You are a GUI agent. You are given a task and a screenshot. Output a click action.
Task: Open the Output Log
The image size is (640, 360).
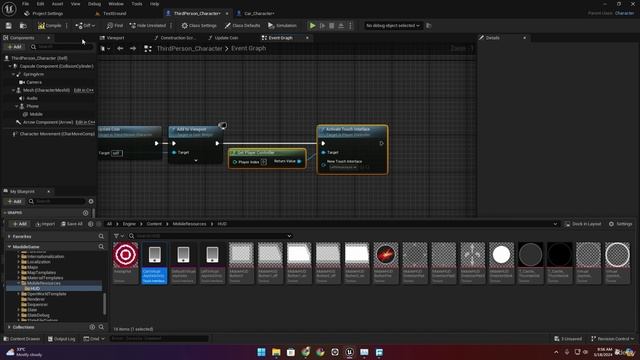[61, 339]
